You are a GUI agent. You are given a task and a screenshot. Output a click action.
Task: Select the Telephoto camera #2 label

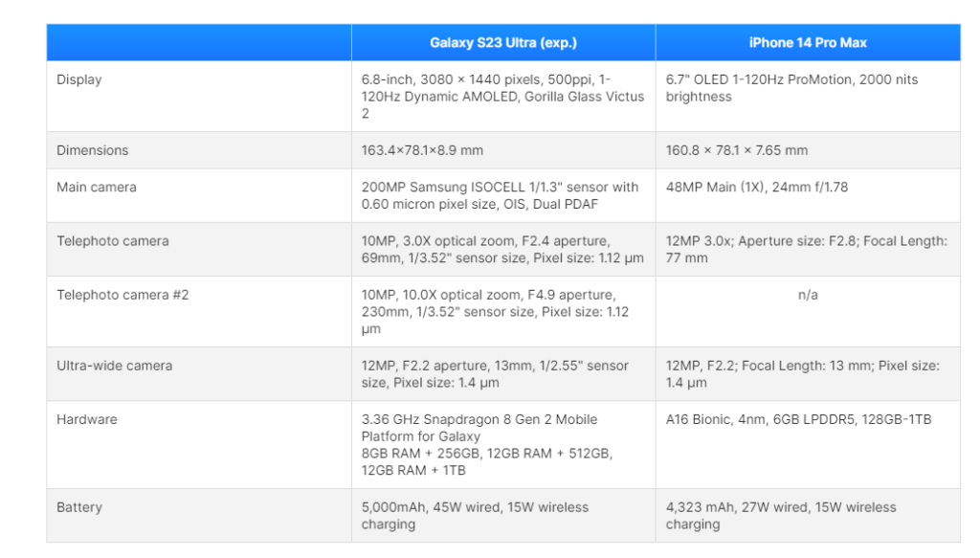[122, 294]
